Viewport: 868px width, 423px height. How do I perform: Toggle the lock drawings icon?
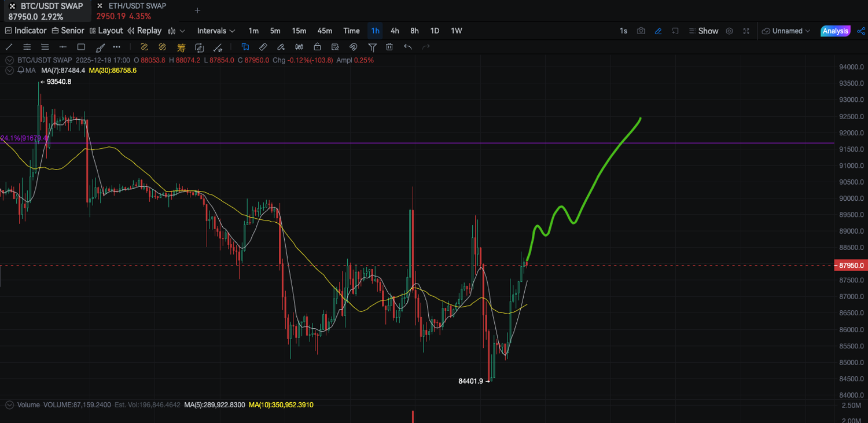coord(317,47)
